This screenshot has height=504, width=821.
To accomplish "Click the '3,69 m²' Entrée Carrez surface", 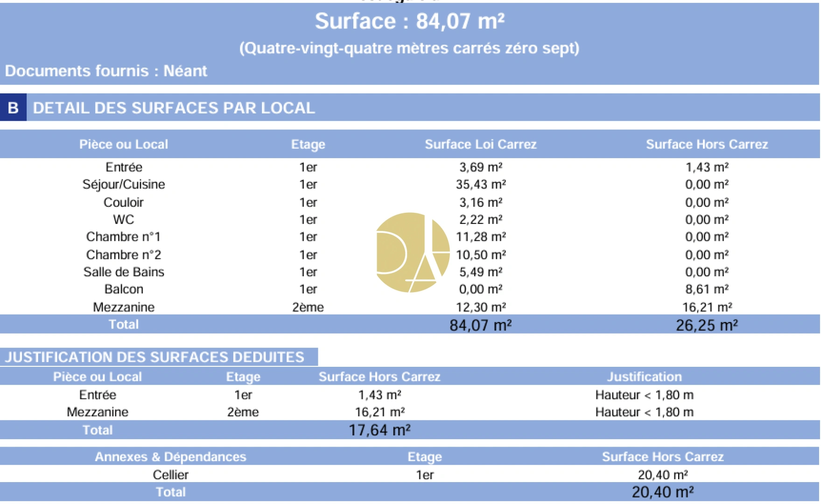I will [x=481, y=167].
